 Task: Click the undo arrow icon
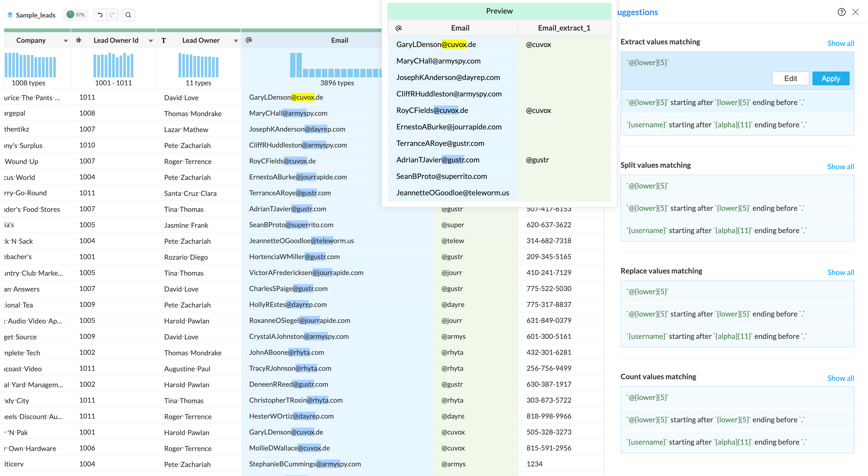tap(100, 15)
